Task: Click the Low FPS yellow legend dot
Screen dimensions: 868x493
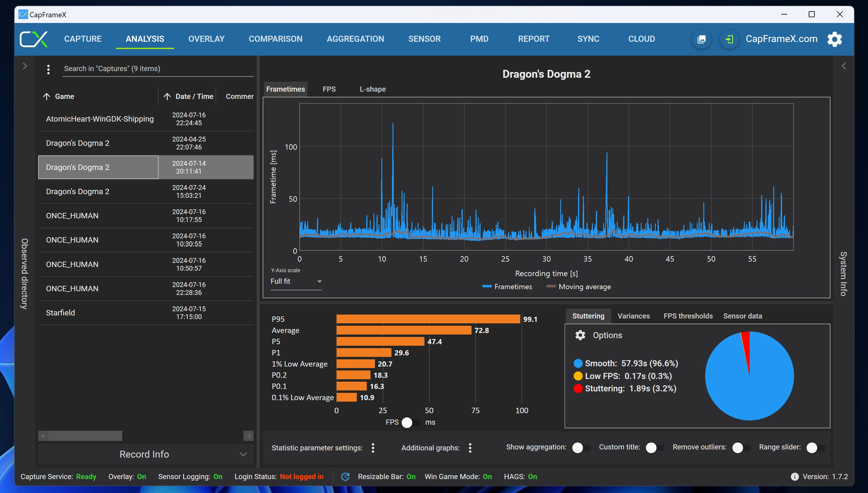Action: [x=578, y=376]
